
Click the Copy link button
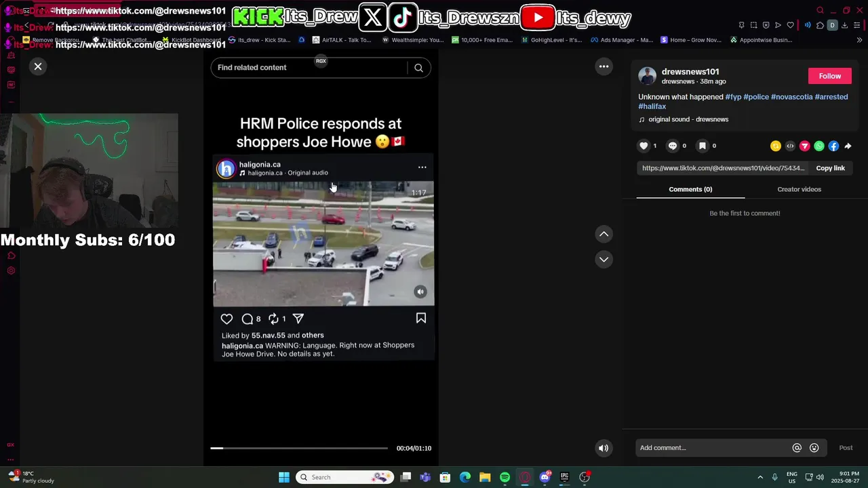[830, 168]
